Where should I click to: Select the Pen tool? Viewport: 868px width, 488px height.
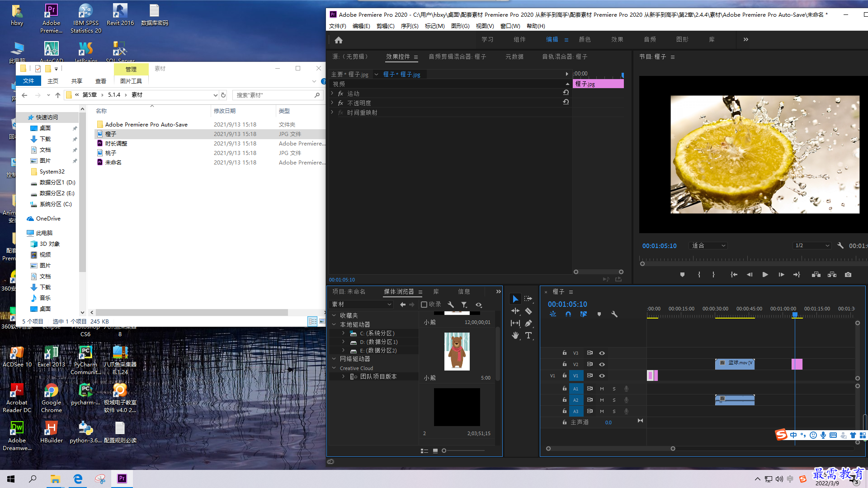tap(528, 323)
